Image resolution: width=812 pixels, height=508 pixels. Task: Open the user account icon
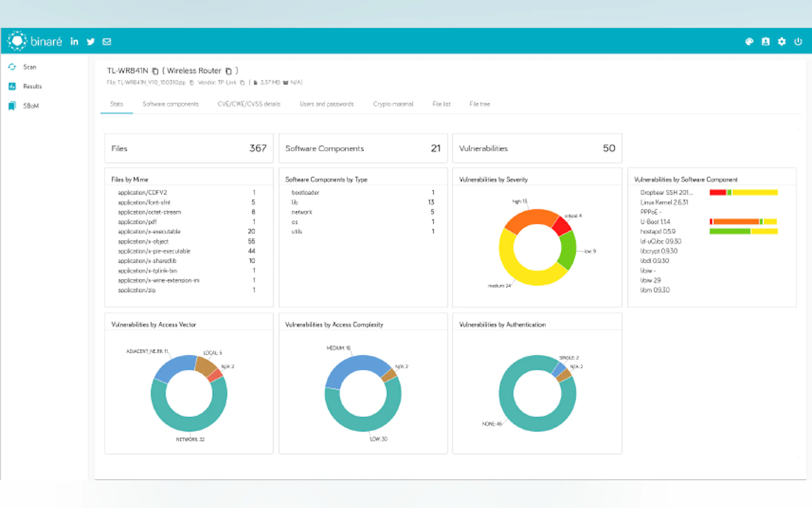[x=765, y=41]
